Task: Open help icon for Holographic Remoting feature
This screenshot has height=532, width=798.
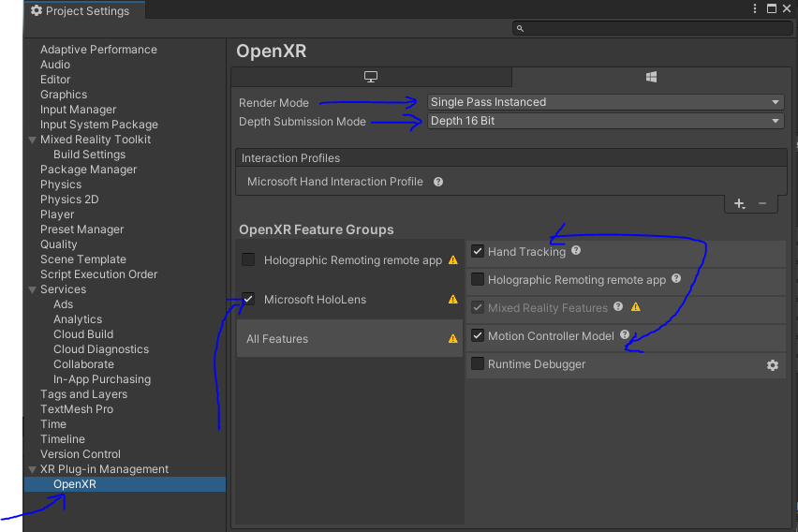Action: tap(676, 278)
